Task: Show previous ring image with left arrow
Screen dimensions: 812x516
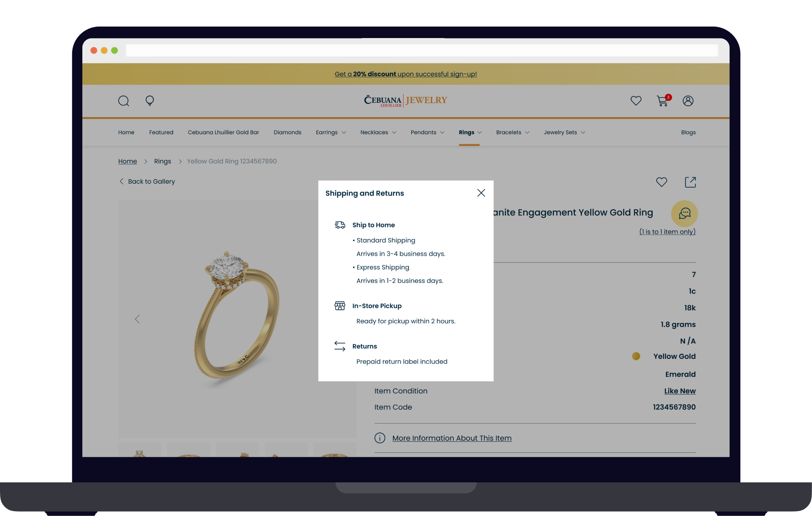Action: tap(137, 319)
